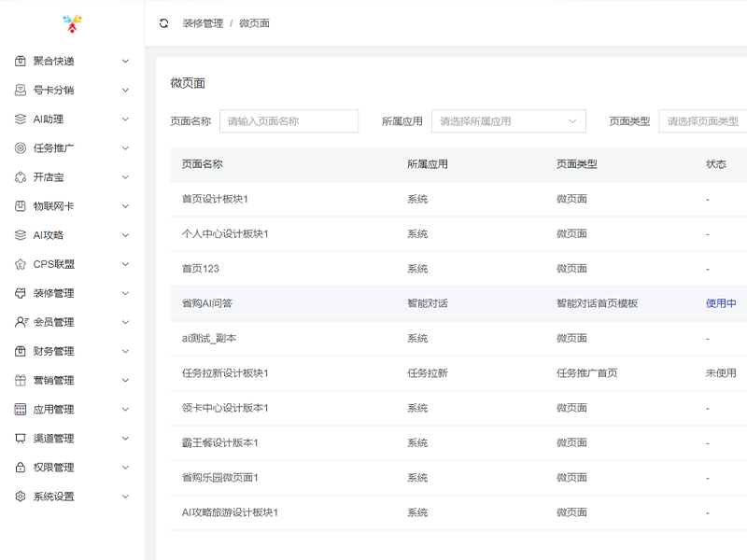This screenshot has width=747, height=560.
Task: Click the AI攻略 stacked-layers icon
Action: click(x=21, y=234)
